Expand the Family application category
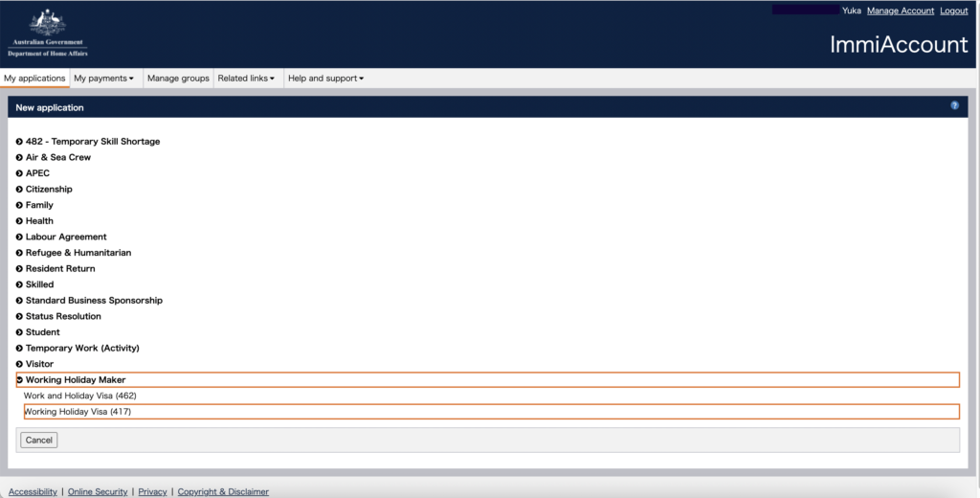Screen dimensions: 980x498 (39, 205)
